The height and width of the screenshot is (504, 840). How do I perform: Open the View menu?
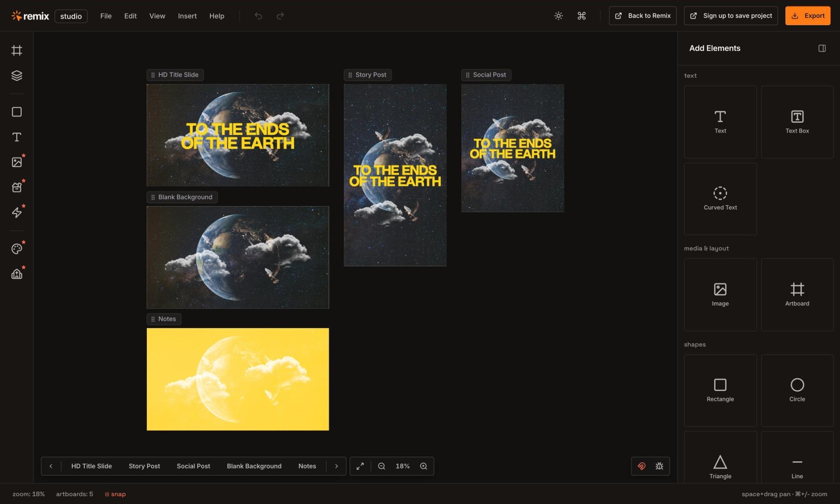157,16
